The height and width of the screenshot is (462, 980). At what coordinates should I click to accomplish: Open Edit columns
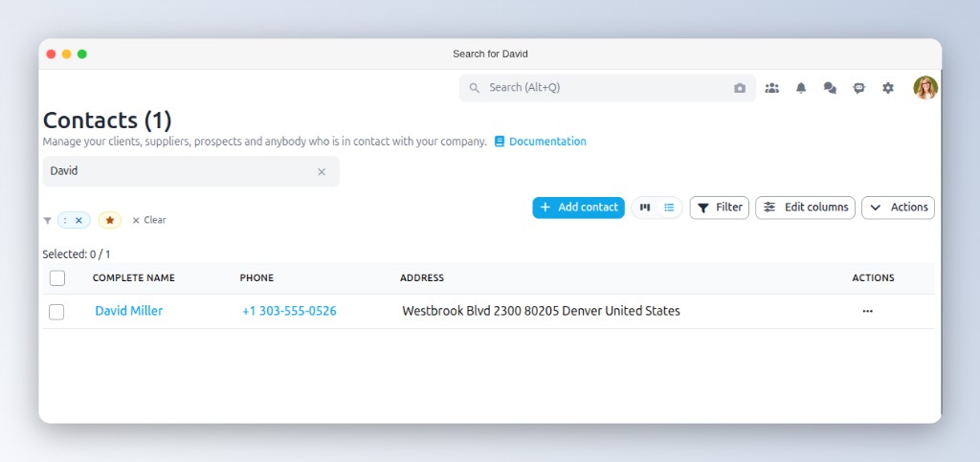[x=805, y=208]
